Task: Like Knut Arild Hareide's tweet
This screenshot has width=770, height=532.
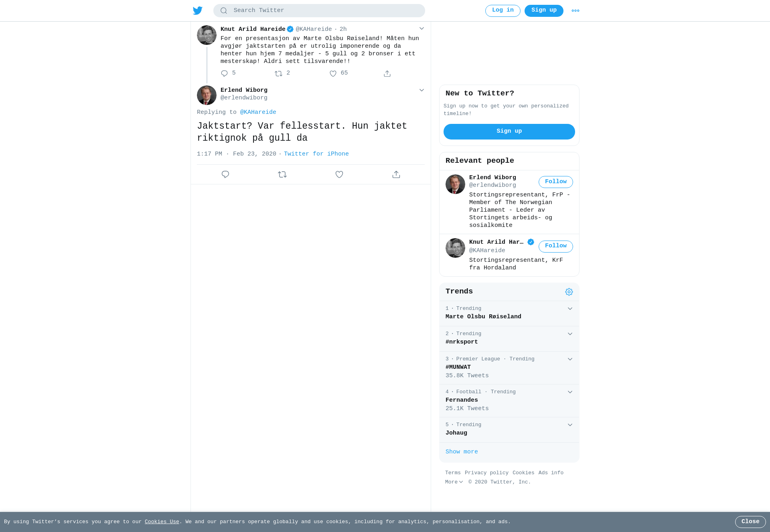Action: [x=333, y=73]
